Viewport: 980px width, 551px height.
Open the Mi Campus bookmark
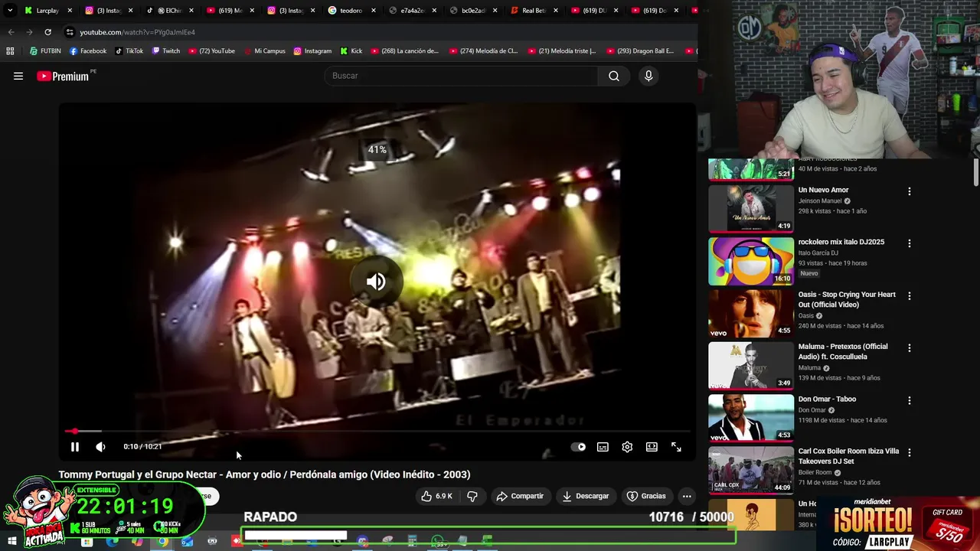pos(265,51)
